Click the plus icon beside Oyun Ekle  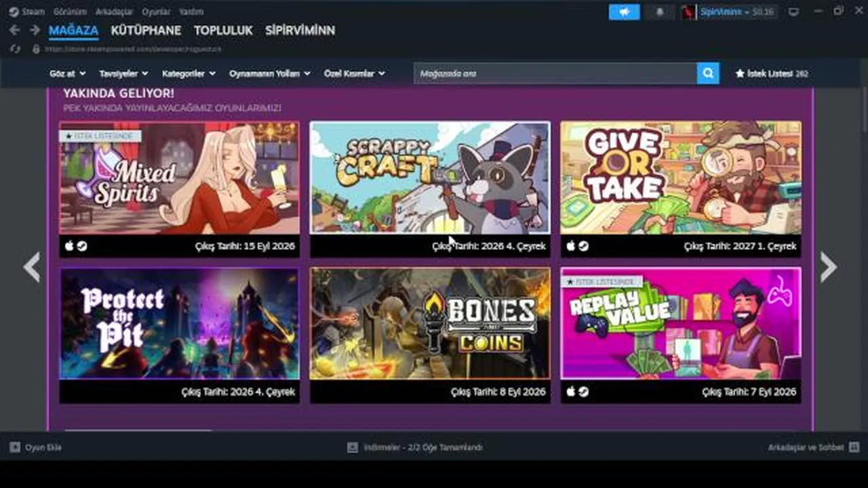15,447
